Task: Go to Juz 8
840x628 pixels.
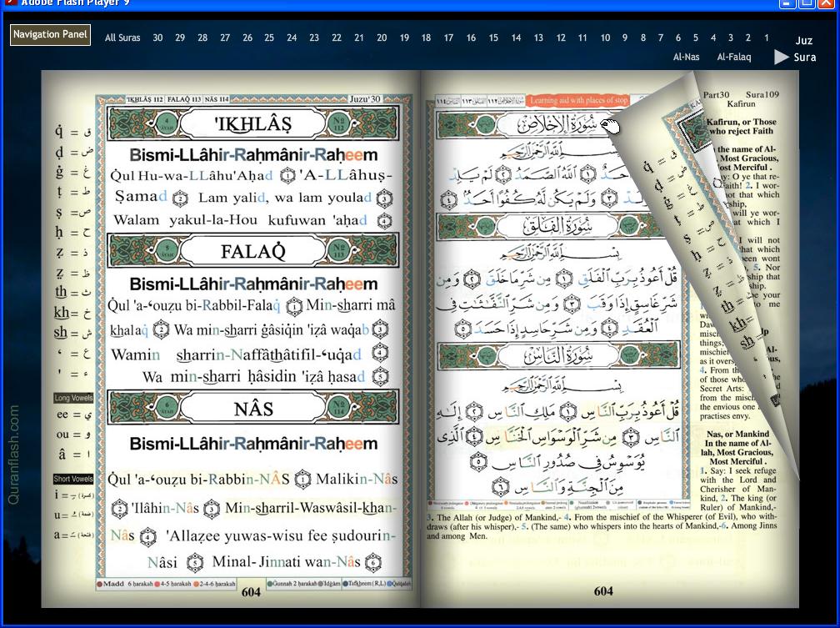Action: pyautogui.click(x=643, y=38)
